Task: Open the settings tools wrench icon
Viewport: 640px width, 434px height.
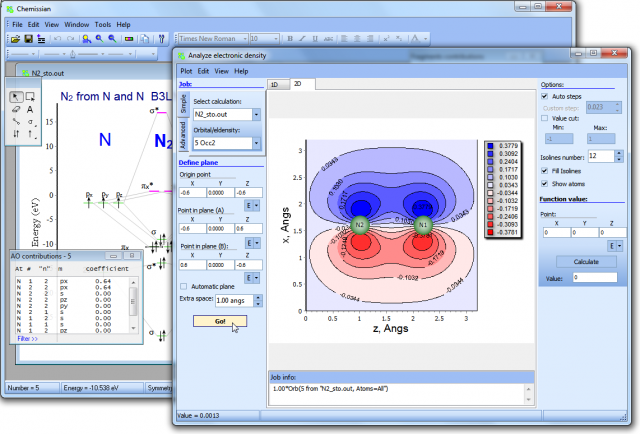Action: point(161,39)
